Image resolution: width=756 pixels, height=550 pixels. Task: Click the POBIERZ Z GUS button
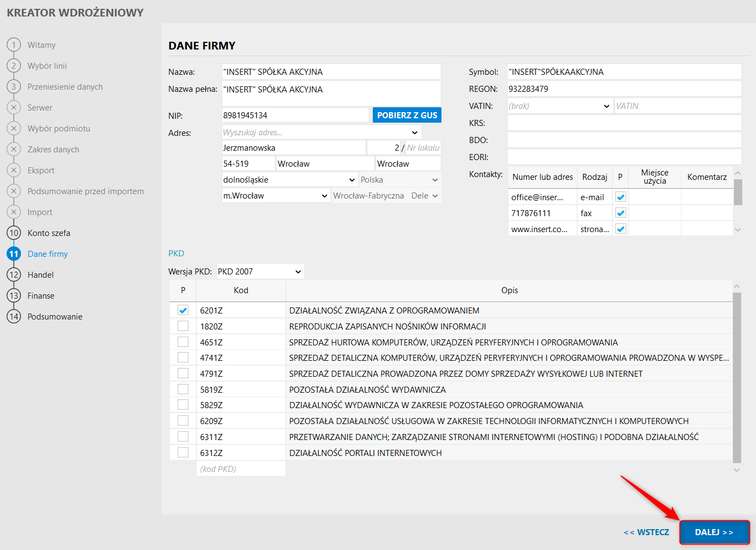pos(407,115)
